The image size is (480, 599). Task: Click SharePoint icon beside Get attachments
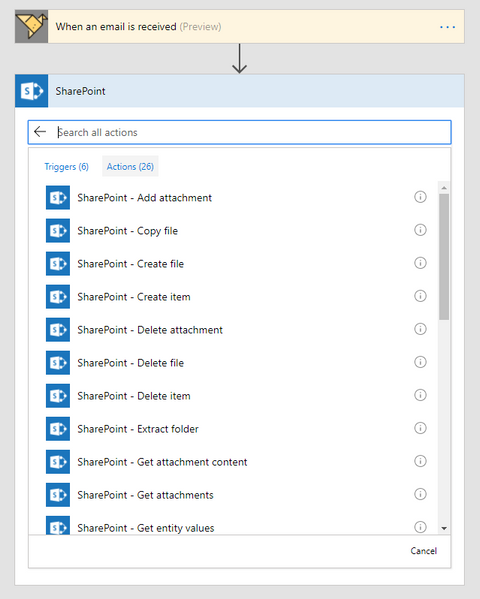(x=58, y=495)
